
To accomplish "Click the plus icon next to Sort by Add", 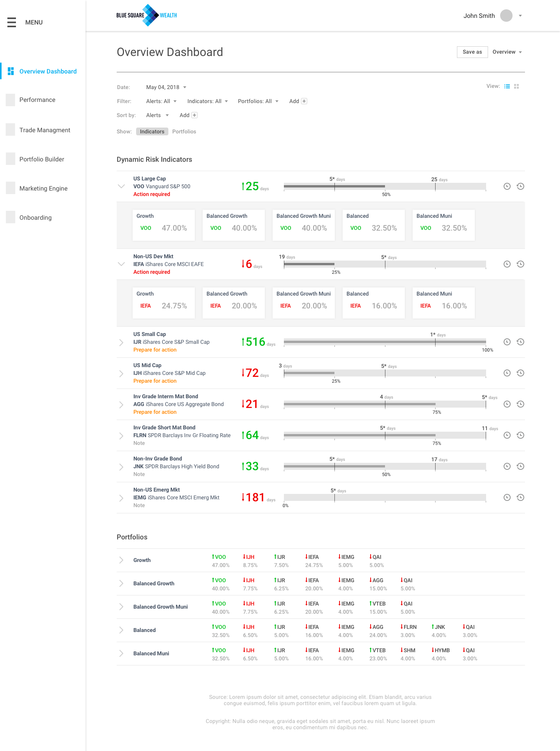I will tap(194, 115).
